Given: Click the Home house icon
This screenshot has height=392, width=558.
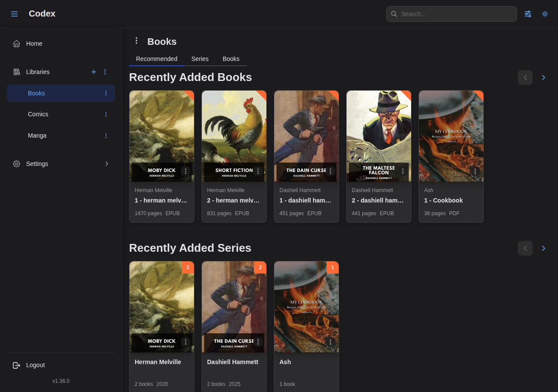Looking at the screenshot, I should point(17,44).
